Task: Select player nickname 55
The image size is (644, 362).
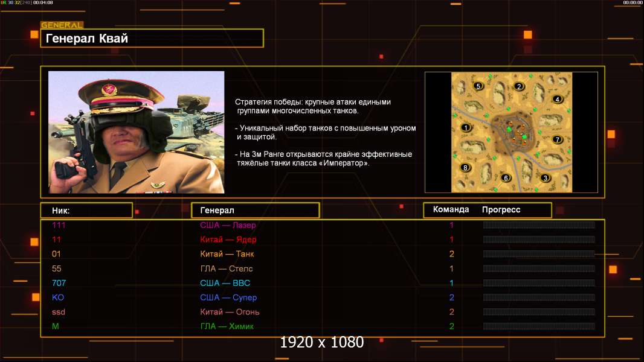Action: click(57, 268)
